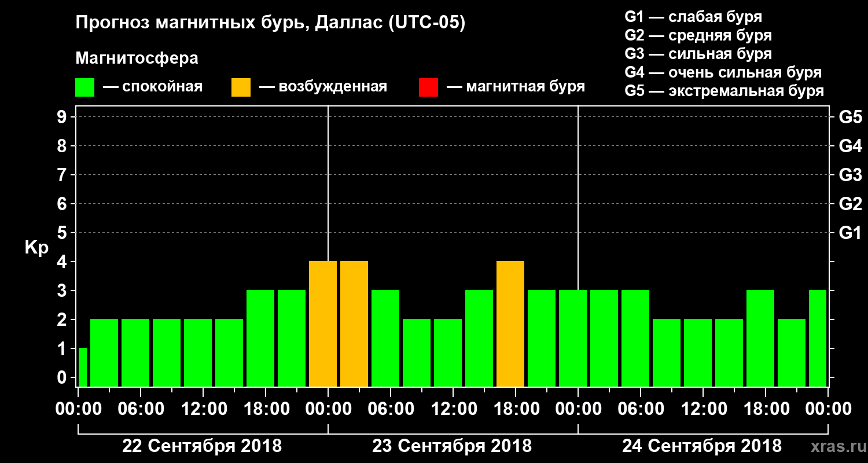
Task: Click the '12:00' time label of 22 Сентября
Action: point(203,409)
